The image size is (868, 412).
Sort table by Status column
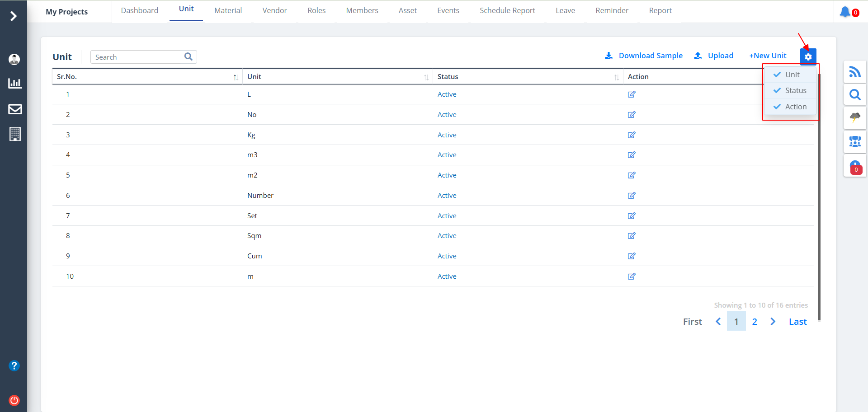(616, 77)
